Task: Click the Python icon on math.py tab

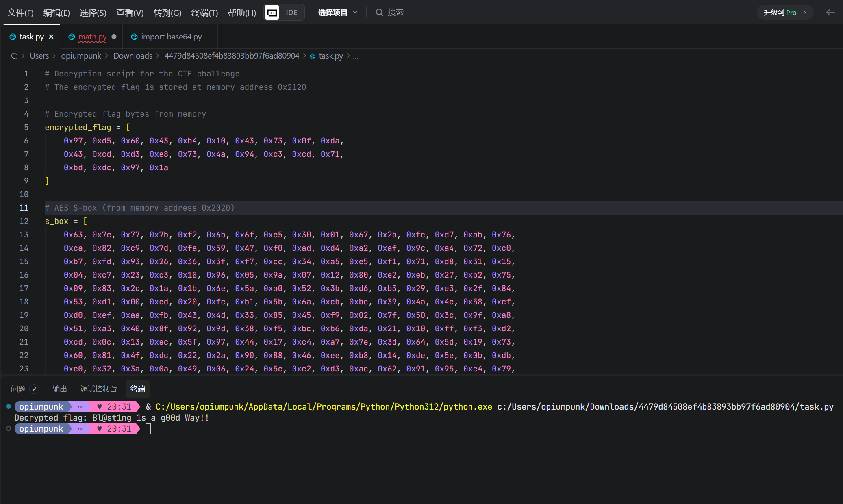Action: click(72, 37)
